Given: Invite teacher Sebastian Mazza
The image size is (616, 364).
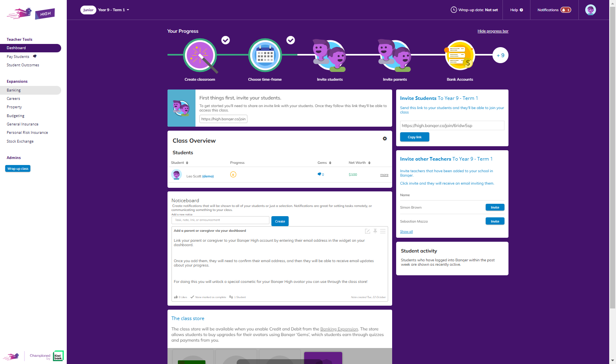Looking at the screenshot, I should tap(495, 221).
